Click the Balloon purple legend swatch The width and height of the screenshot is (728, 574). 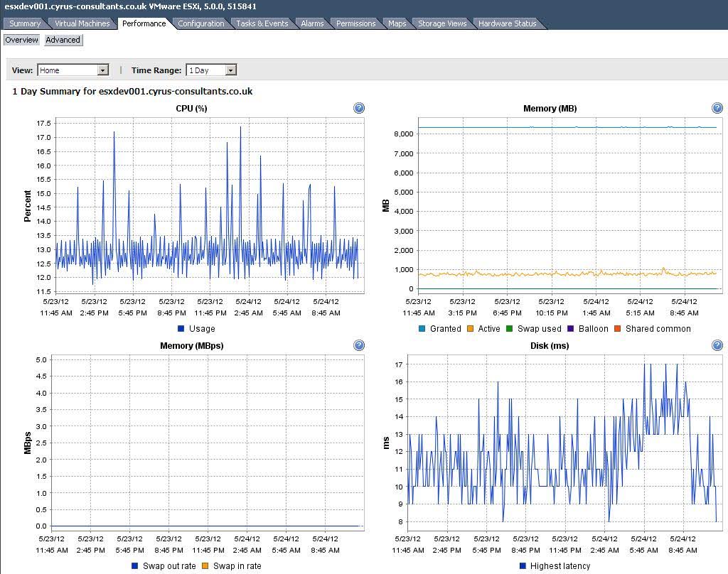tap(571, 328)
